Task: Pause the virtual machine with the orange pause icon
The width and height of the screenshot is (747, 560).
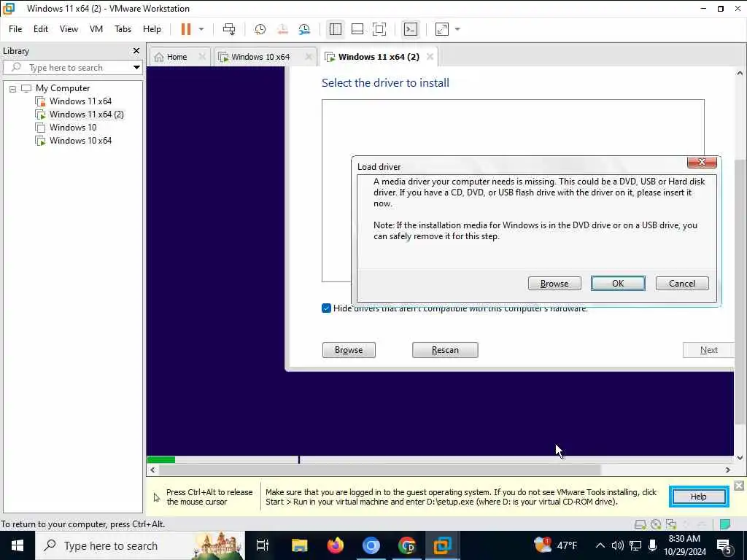Action: coord(186,29)
